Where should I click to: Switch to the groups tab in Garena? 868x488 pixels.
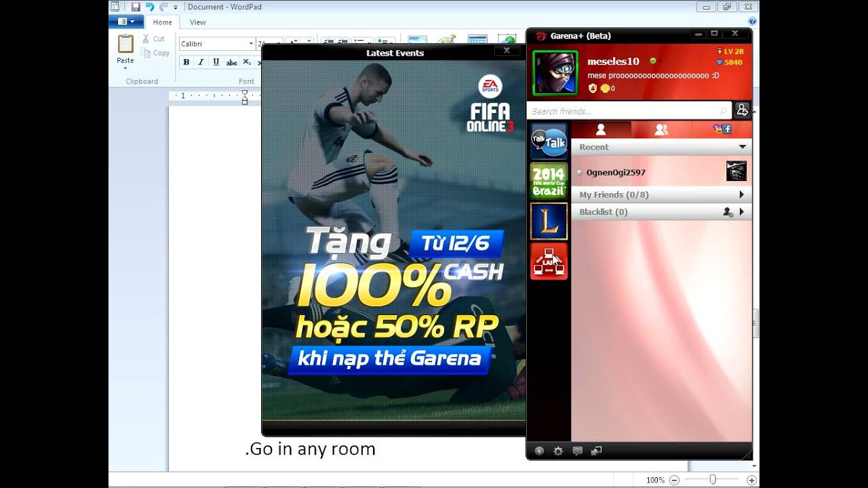click(661, 129)
